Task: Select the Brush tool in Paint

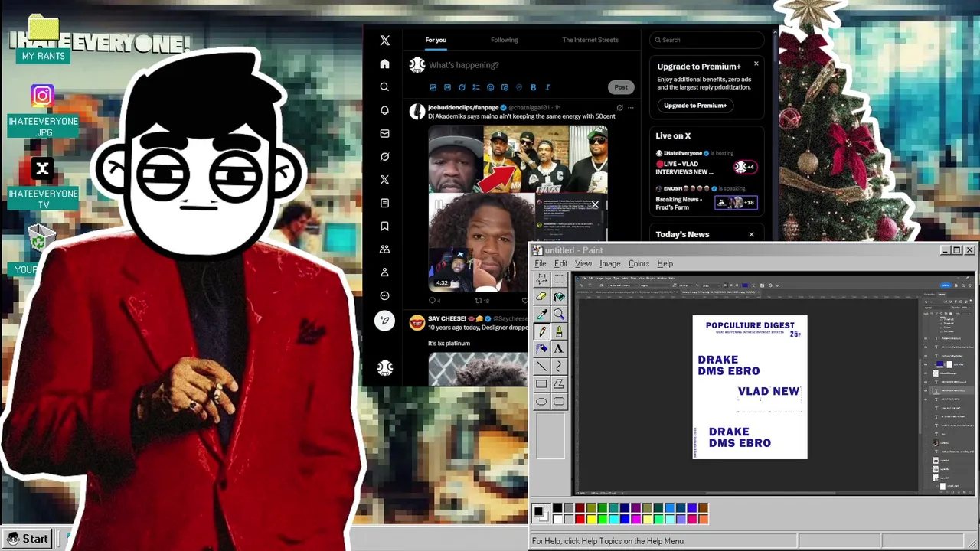Action: click(x=559, y=332)
